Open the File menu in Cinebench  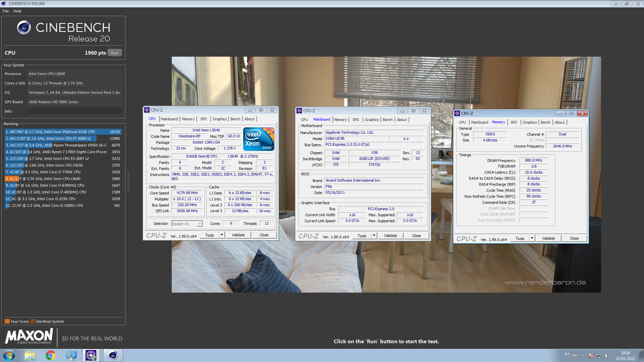(x=6, y=11)
